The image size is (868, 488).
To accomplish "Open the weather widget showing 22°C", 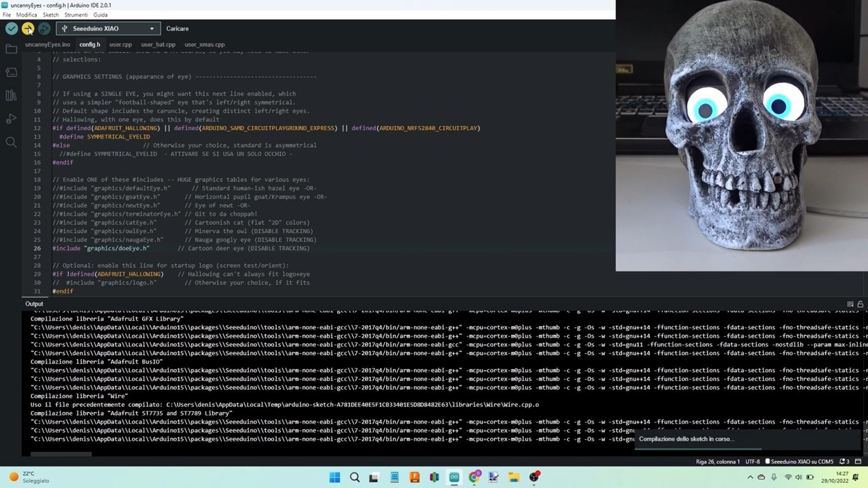I will [29, 477].
